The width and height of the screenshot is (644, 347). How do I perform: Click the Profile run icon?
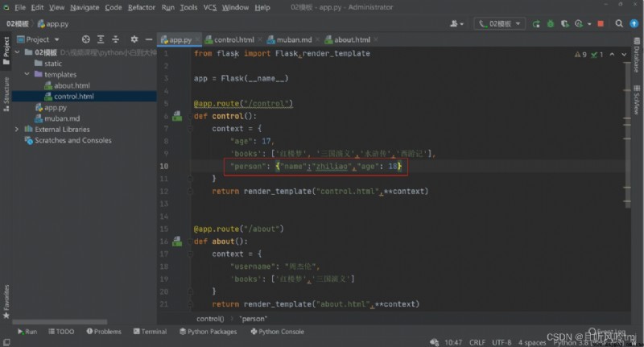579,24
